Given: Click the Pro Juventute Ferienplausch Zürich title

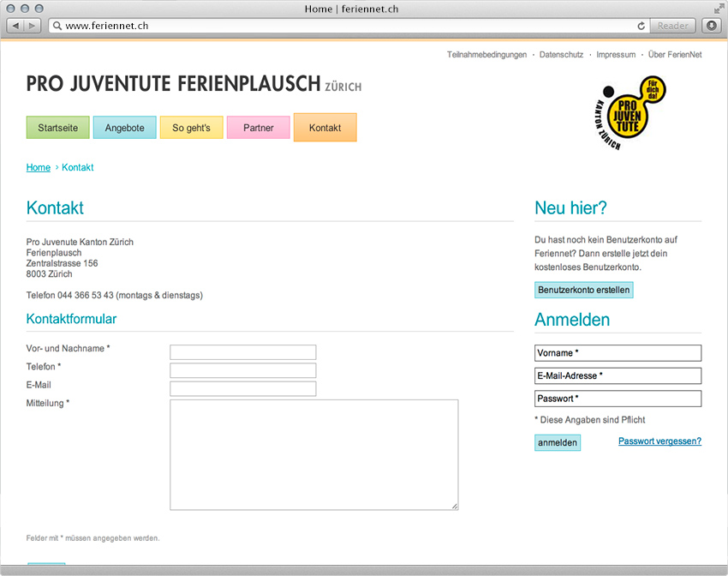Looking at the screenshot, I should [194, 84].
